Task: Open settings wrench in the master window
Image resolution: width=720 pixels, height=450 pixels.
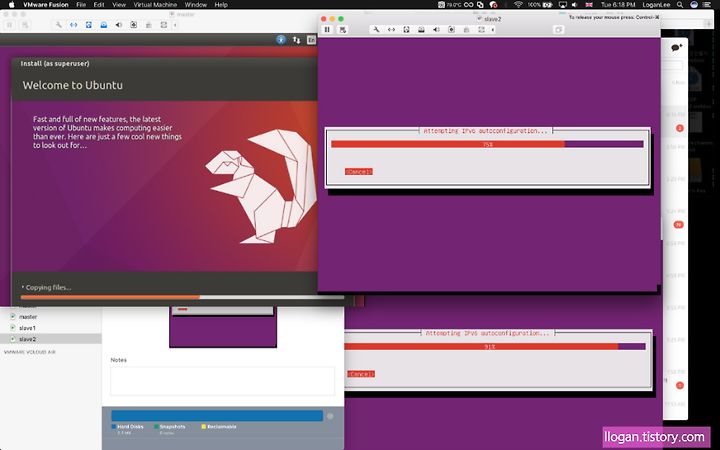Action: [58, 25]
